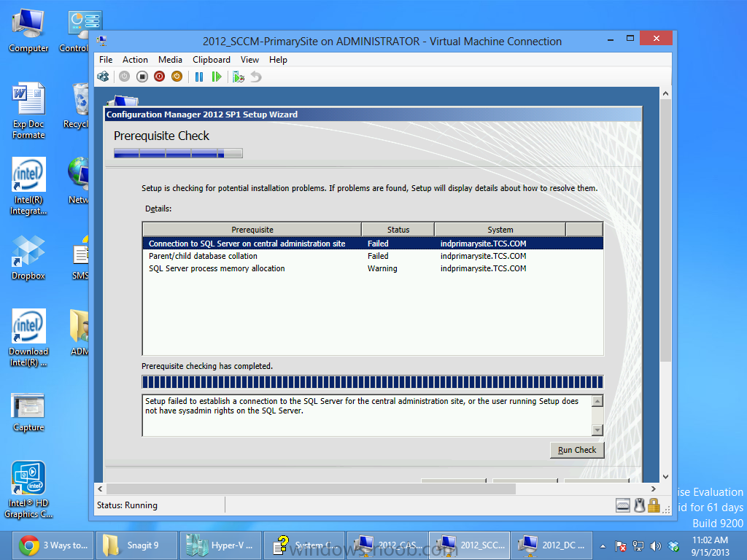Open the Capture desktop icon
The image size is (747, 560).
click(x=28, y=413)
